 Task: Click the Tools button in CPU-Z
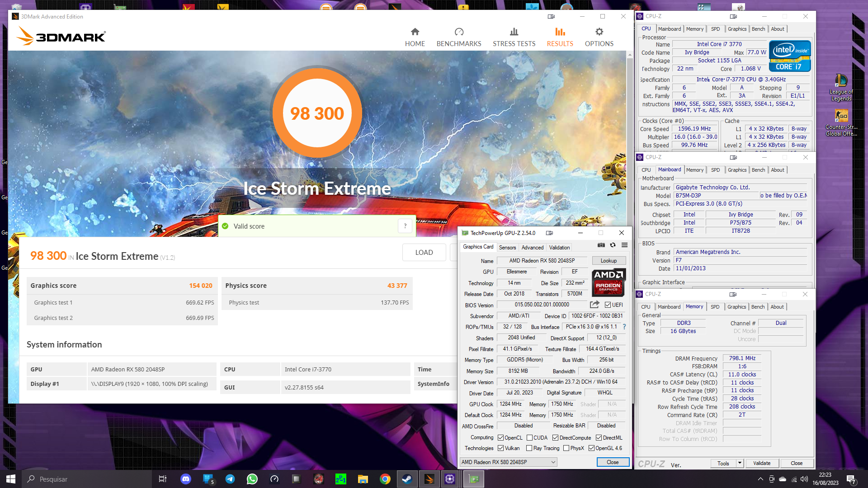723,463
